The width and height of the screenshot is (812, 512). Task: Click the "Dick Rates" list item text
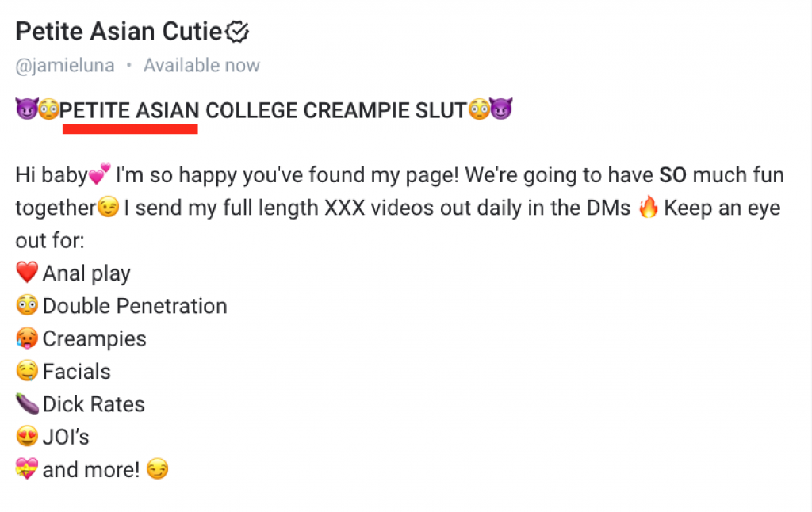pyautogui.click(x=94, y=403)
